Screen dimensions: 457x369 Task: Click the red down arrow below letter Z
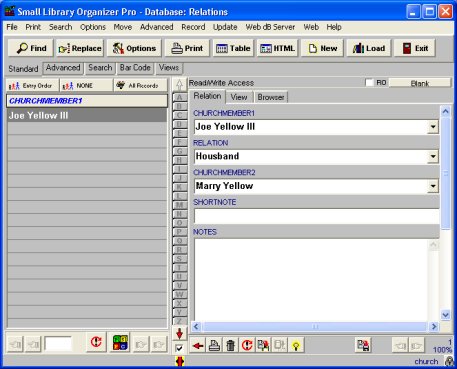[x=180, y=333]
